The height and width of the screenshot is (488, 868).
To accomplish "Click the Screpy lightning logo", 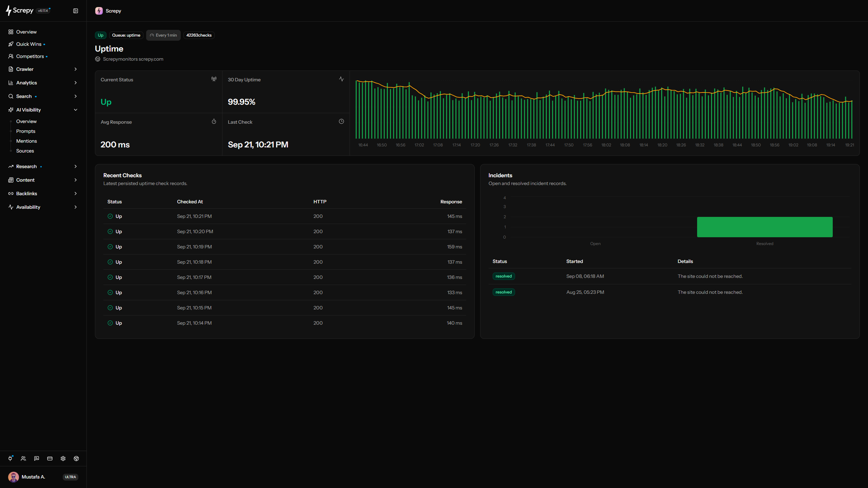I will [9, 11].
